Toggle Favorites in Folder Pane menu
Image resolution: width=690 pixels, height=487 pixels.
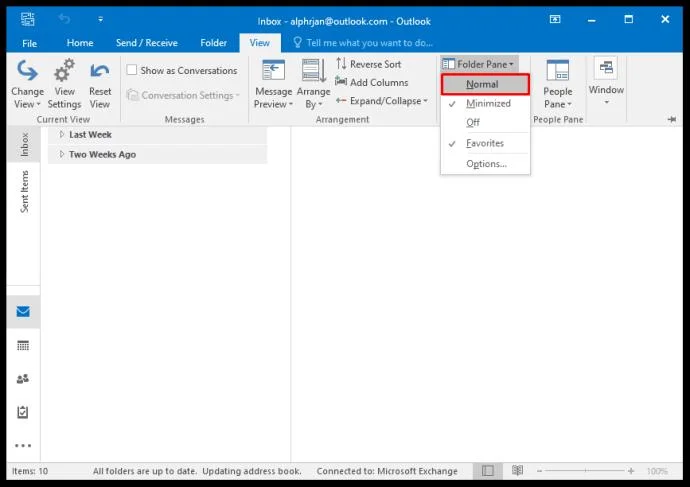tap(484, 144)
